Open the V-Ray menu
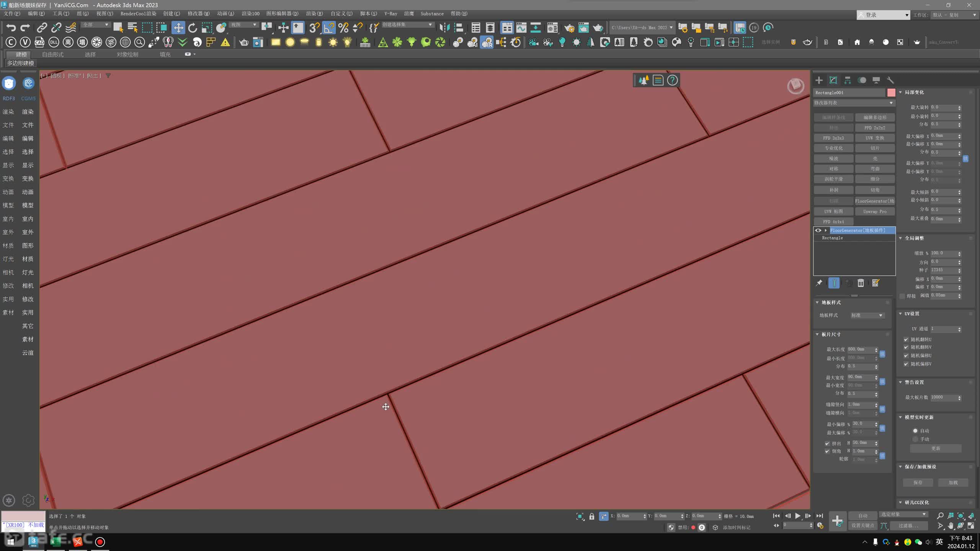 391,13
